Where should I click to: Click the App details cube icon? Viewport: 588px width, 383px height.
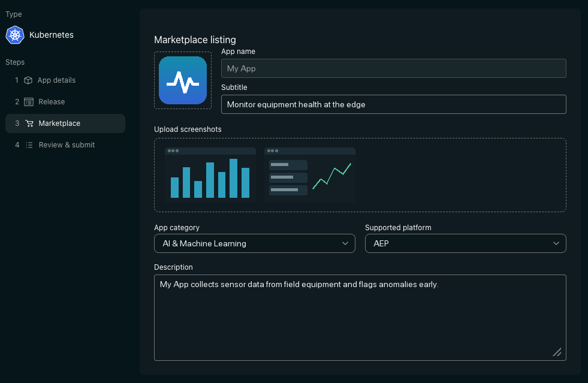(28, 80)
